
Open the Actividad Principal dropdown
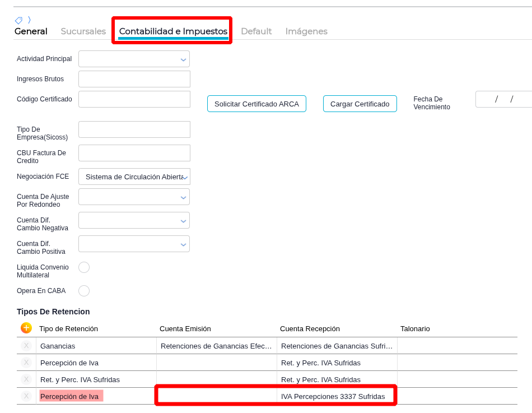[x=134, y=59]
